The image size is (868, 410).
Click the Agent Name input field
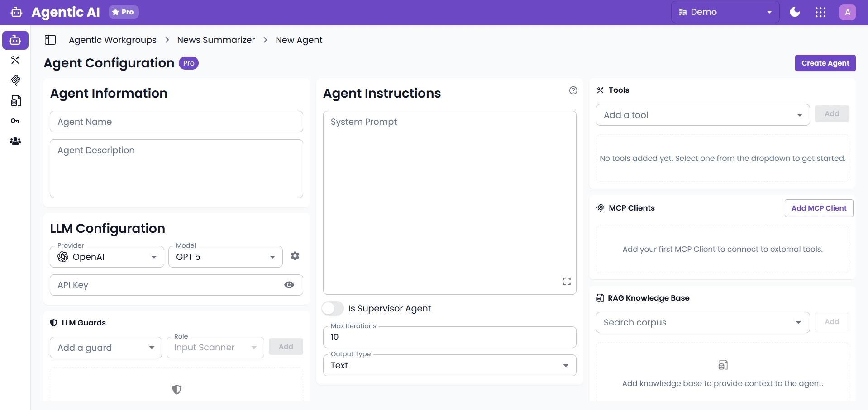(x=176, y=122)
